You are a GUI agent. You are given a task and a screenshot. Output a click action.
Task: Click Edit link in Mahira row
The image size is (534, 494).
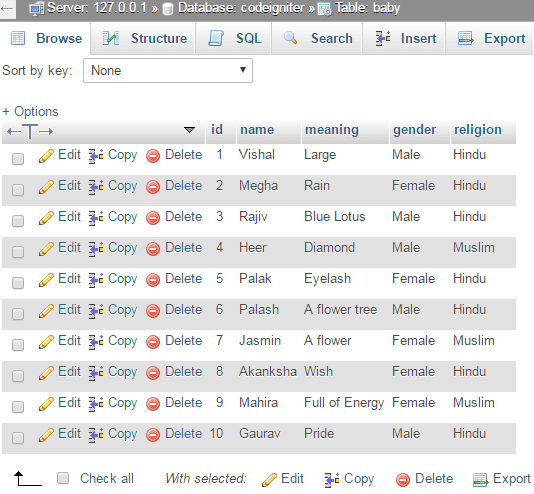[x=69, y=403]
